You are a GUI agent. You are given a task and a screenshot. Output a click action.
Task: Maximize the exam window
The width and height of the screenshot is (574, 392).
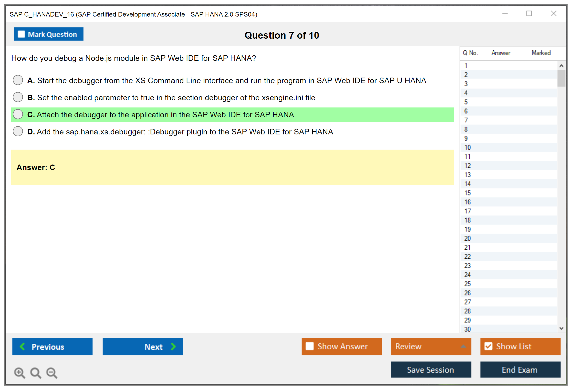point(529,14)
